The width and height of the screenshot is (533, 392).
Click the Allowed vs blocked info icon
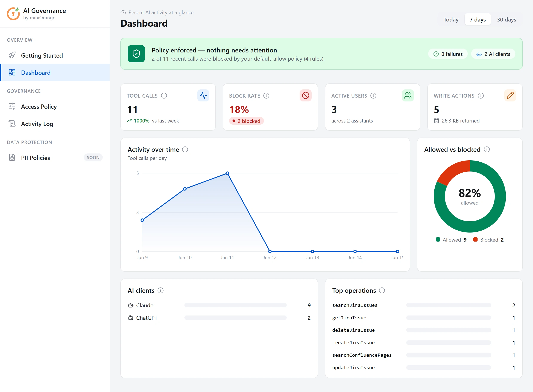[487, 150]
